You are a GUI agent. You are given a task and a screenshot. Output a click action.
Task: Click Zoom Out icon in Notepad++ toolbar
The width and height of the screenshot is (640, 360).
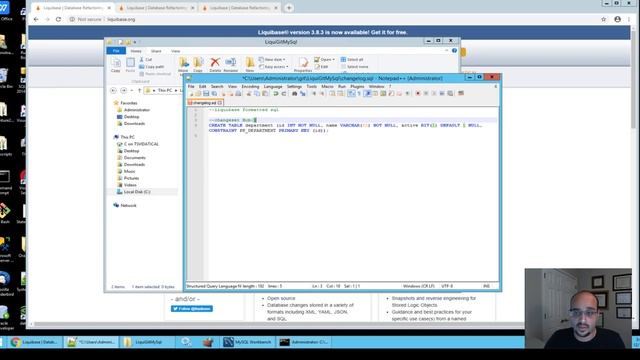coord(322,93)
